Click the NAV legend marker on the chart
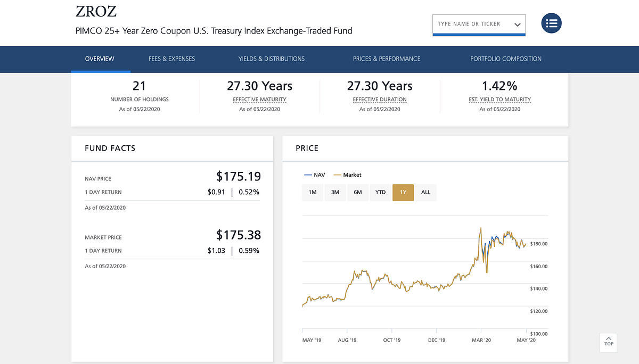The height and width of the screenshot is (364, 639). point(309,175)
